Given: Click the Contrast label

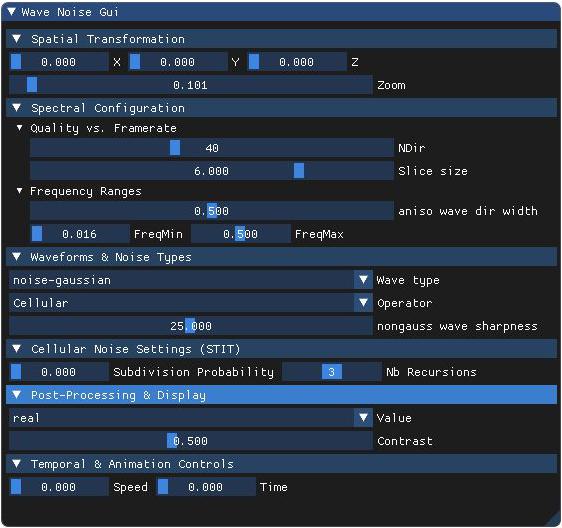Looking at the screenshot, I should (x=405, y=441).
